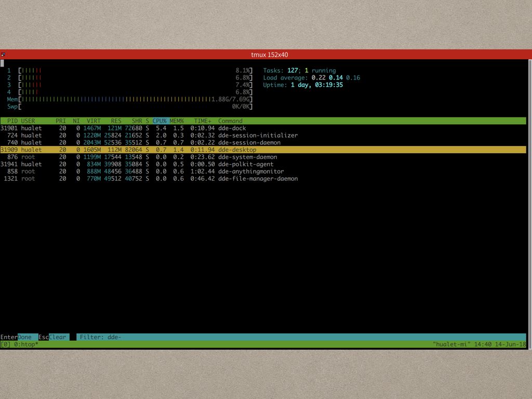Viewport: 532px width, 399px height.
Task: Sort processes by the MEM% column
Action: coord(176,121)
